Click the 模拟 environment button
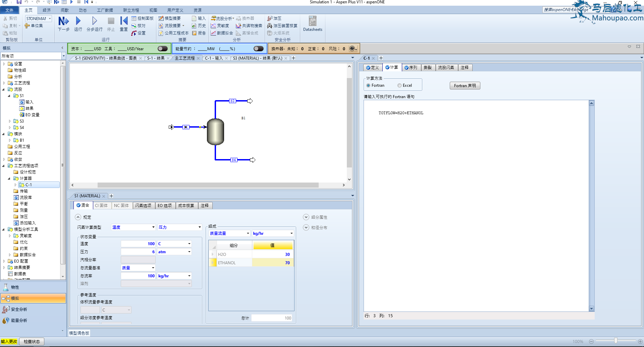Viewport: 644px width, 347px height. [33, 298]
